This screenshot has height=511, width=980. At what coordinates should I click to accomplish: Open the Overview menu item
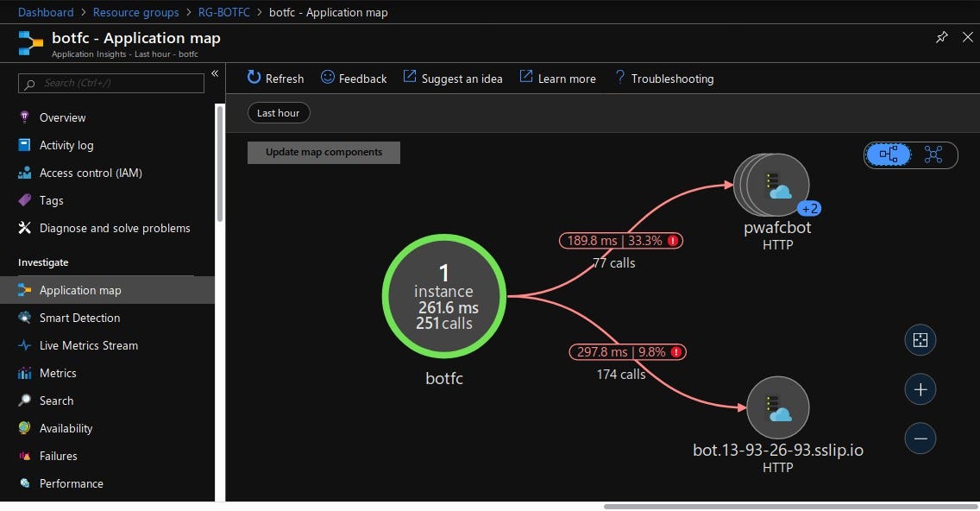pyautogui.click(x=108, y=117)
